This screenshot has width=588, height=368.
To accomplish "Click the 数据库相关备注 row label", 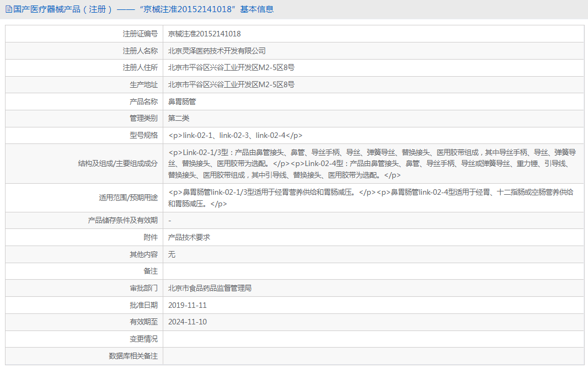I will pos(133,356).
